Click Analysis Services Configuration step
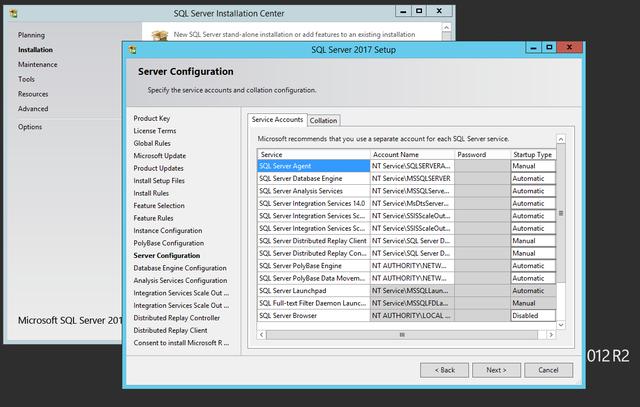The height and width of the screenshot is (407, 640). point(180,280)
